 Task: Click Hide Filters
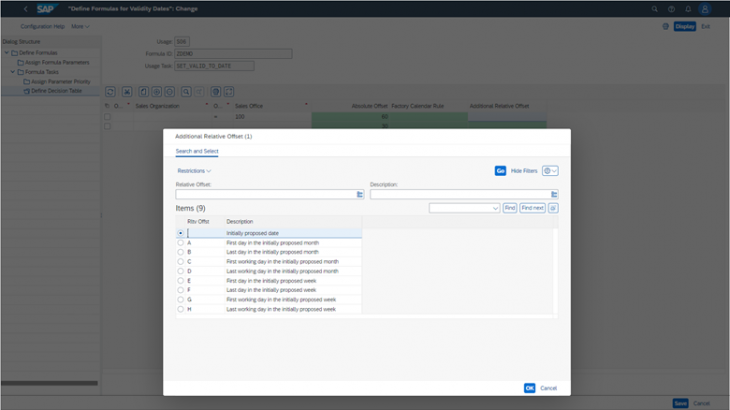click(524, 171)
